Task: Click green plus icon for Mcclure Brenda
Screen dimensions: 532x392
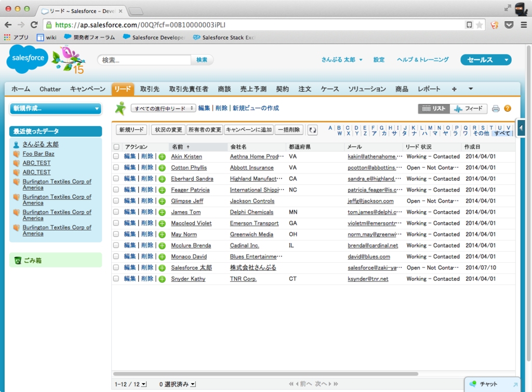Action: [162, 246]
